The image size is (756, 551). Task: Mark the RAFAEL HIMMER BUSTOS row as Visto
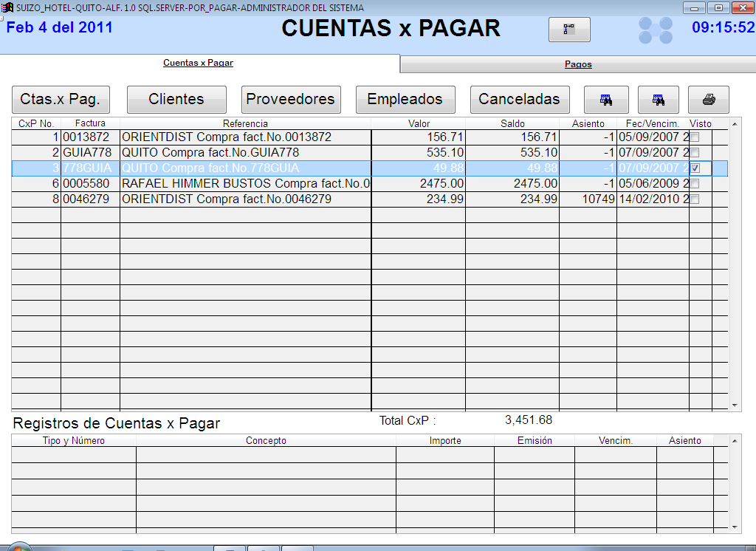(x=695, y=184)
